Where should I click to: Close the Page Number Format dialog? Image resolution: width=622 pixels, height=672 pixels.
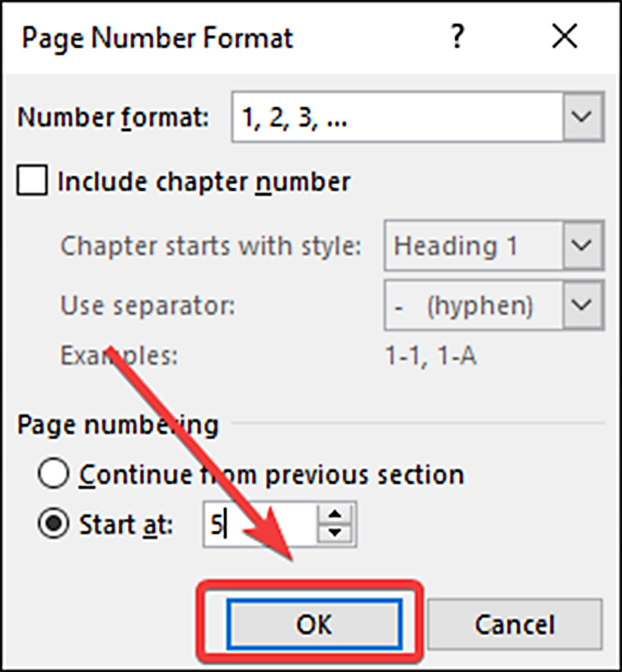click(x=565, y=37)
